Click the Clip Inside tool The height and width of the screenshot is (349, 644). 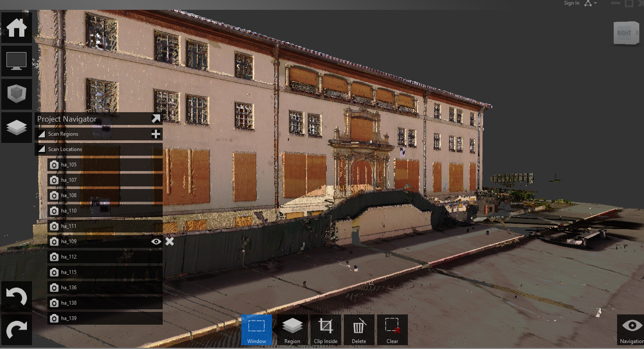point(326,330)
